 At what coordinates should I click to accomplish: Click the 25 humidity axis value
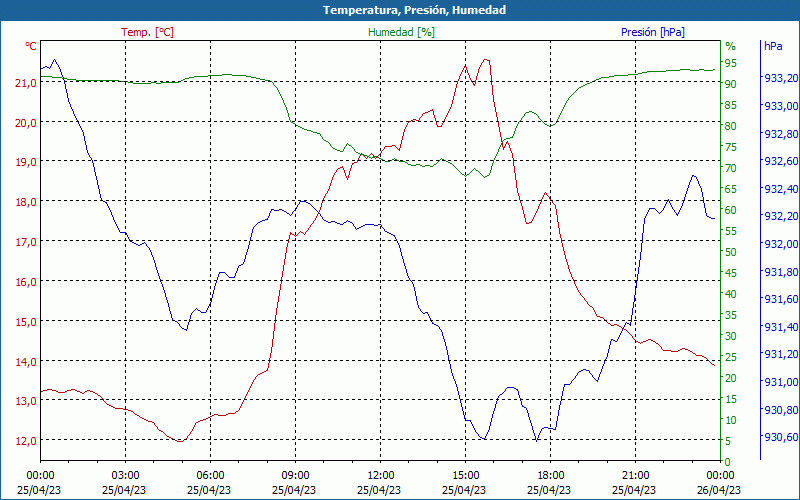point(731,357)
